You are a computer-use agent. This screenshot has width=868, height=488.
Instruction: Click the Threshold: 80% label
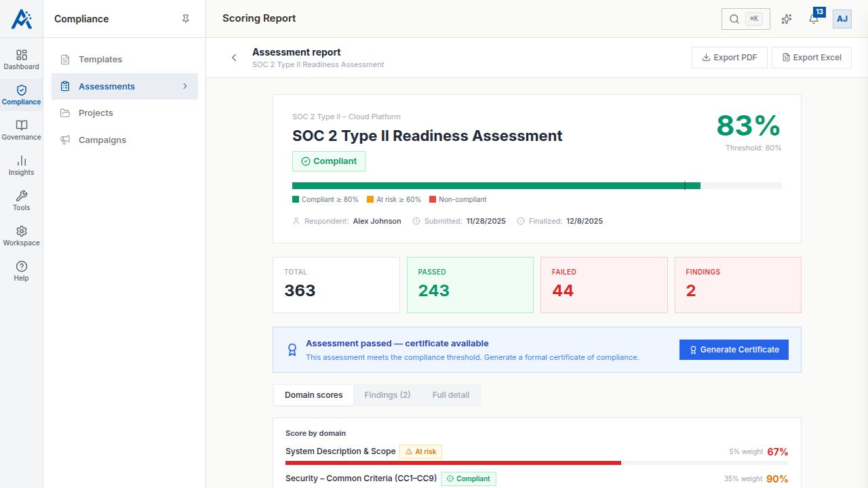click(x=753, y=148)
